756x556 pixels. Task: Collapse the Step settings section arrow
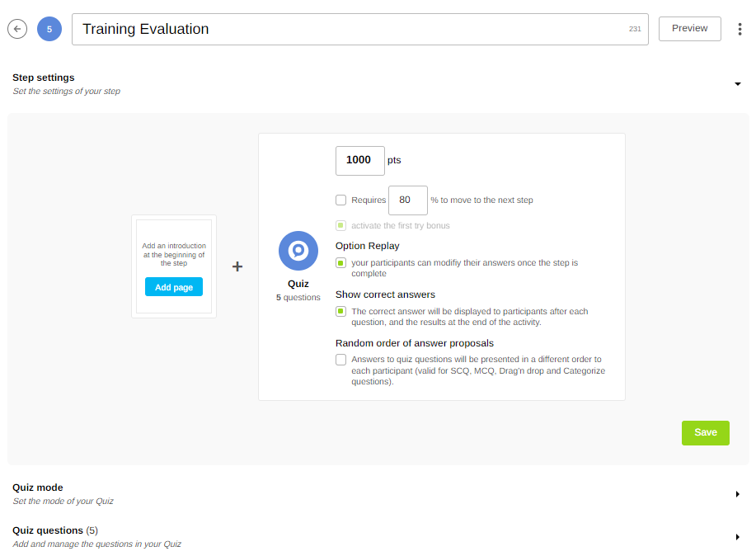[738, 84]
